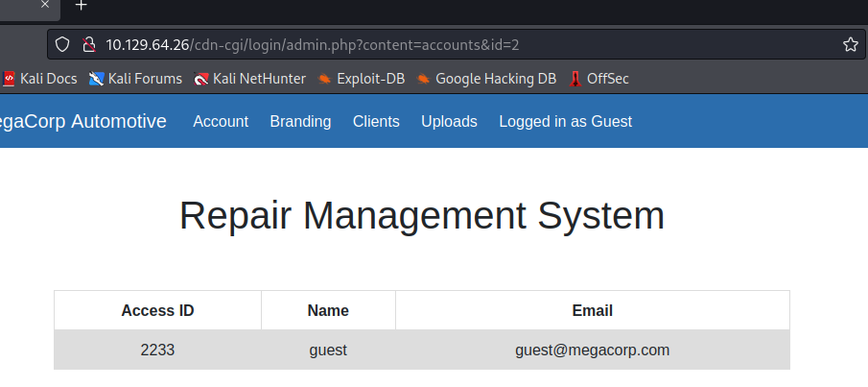Open the Kali Forums bookmark

point(135,79)
